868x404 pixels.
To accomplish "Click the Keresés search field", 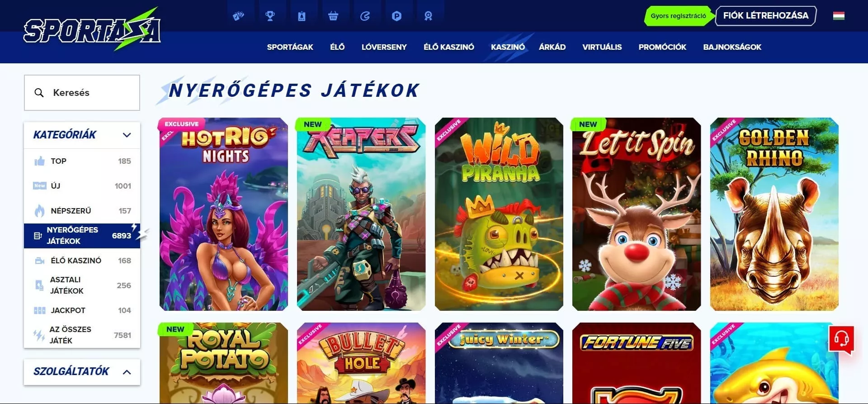I will tap(82, 93).
